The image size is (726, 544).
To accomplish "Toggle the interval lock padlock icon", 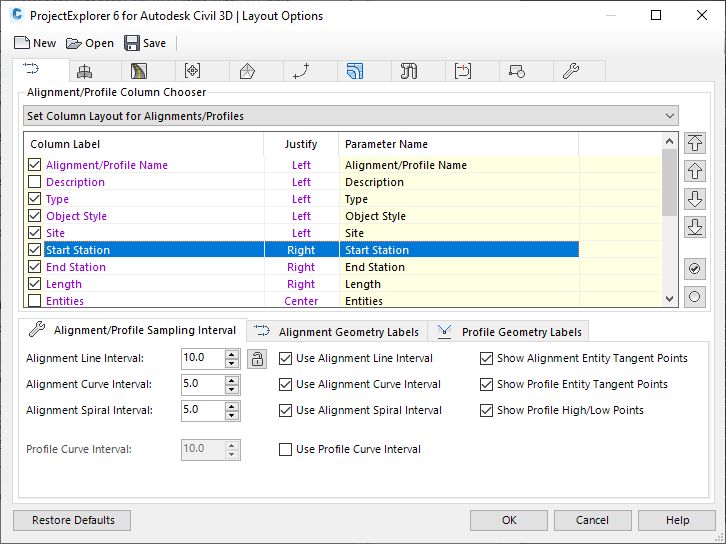I will point(257,359).
